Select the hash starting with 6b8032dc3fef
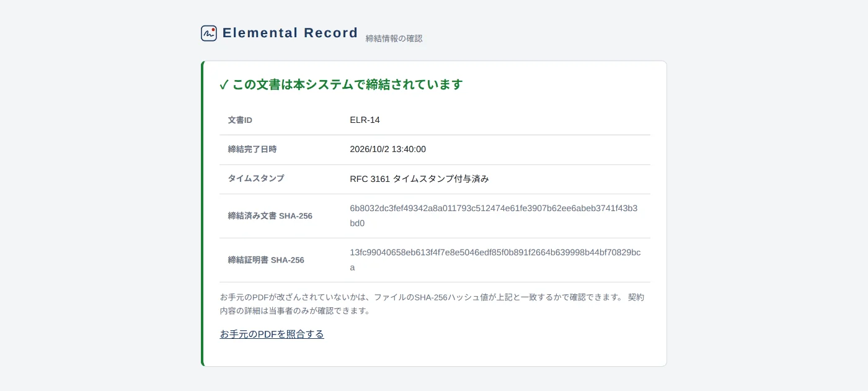This screenshot has width=868, height=391. pos(494,216)
